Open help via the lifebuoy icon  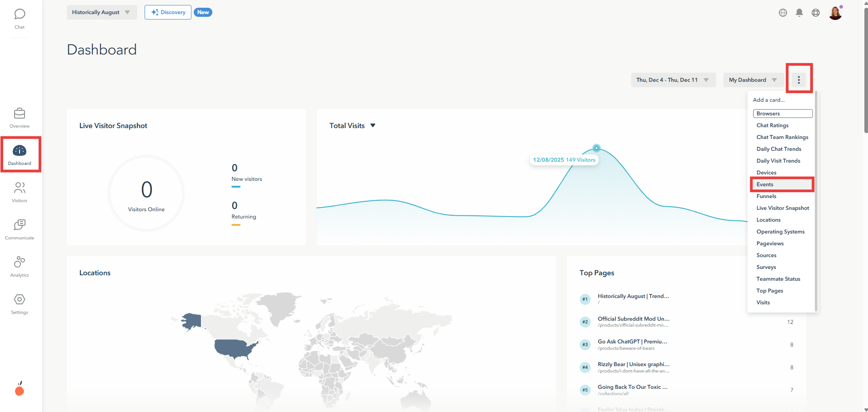(x=815, y=13)
